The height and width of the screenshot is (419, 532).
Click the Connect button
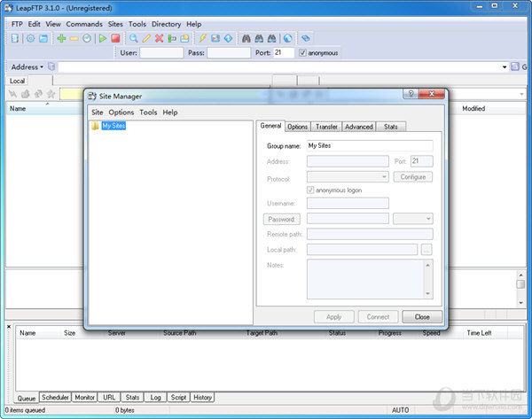tap(378, 317)
